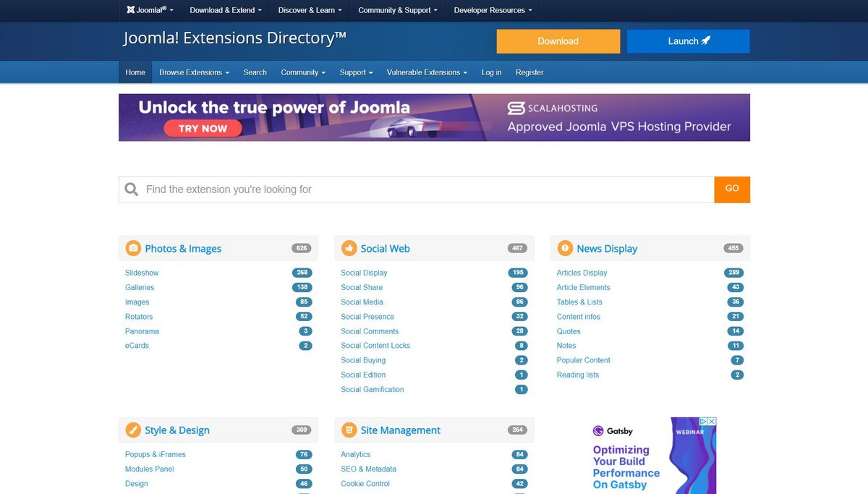Screen dimensions: 868x494
Task: Open the Social Buying subcategory
Action: [x=363, y=360]
